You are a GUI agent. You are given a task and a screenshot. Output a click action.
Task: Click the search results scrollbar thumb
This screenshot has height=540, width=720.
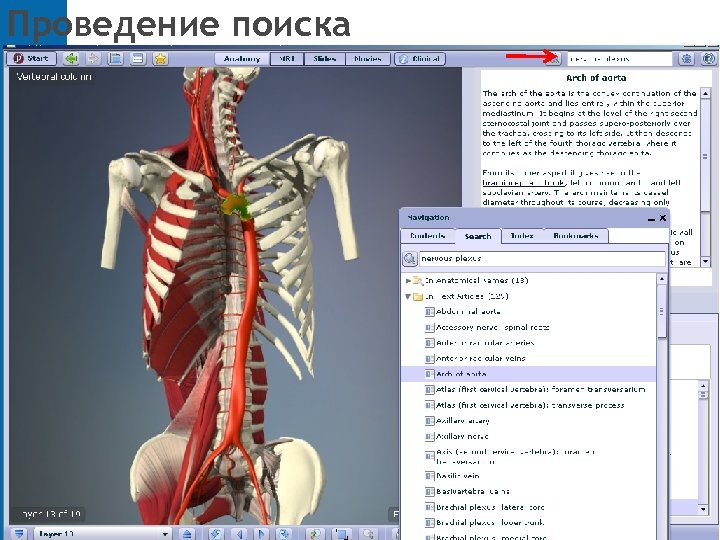(x=662, y=312)
